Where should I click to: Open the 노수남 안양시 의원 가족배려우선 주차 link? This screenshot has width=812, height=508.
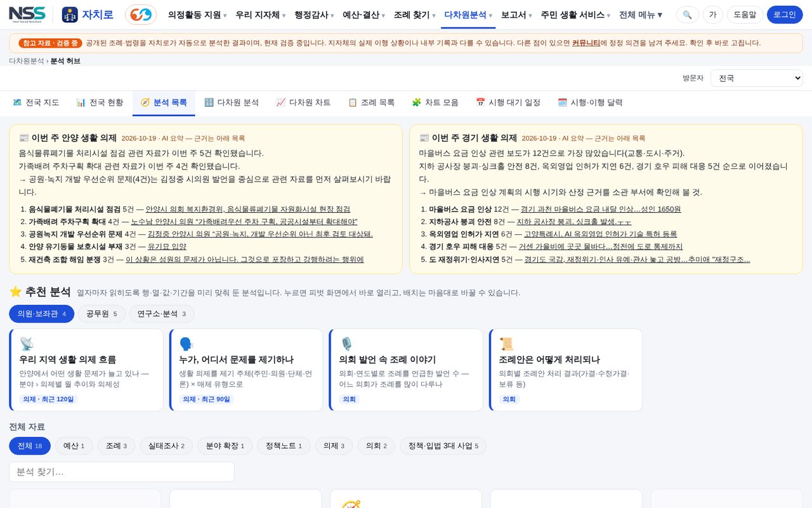click(x=244, y=222)
